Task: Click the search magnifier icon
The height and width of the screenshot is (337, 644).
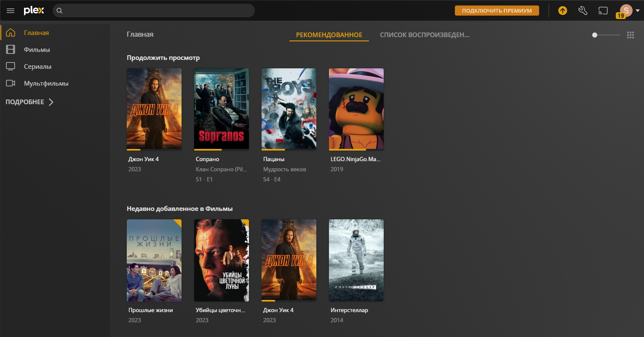Action: click(60, 11)
